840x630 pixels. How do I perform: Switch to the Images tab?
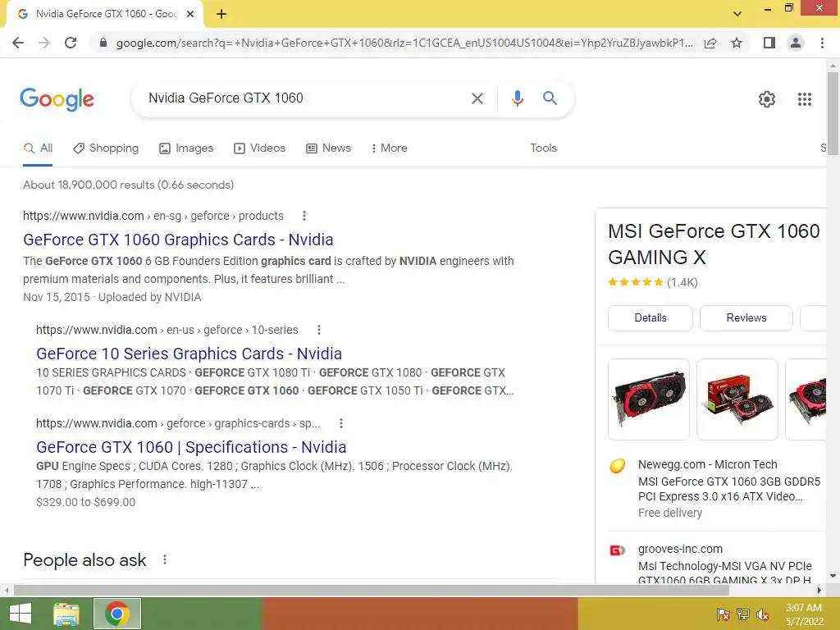(186, 148)
